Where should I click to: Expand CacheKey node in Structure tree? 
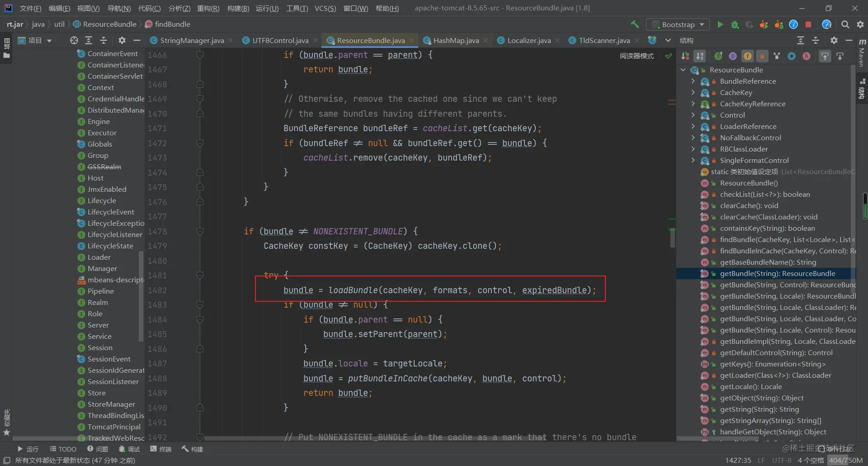point(693,92)
